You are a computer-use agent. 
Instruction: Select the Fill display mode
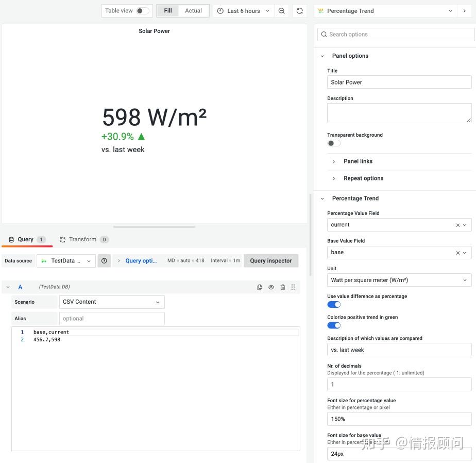tap(168, 11)
